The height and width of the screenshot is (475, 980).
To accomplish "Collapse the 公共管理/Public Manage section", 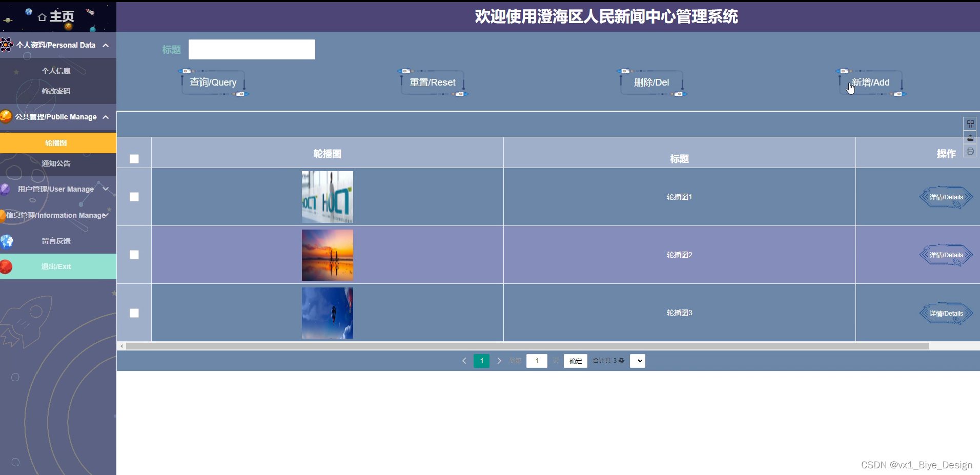I will [x=58, y=117].
